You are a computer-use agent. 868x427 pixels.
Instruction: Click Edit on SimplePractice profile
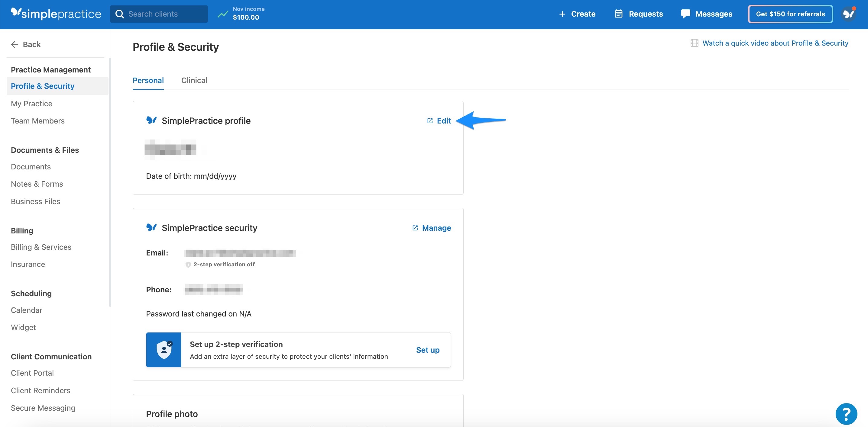(x=444, y=120)
